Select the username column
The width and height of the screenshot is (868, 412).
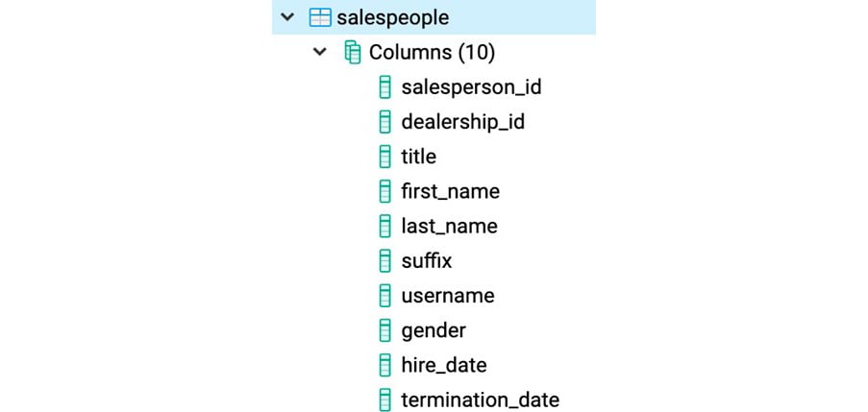click(x=448, y=295)
